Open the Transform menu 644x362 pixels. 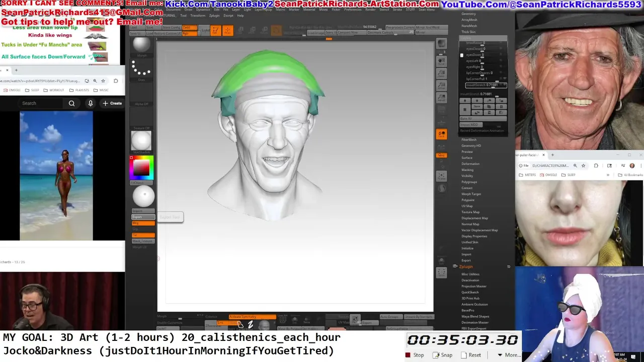click(x=198, y=16)
